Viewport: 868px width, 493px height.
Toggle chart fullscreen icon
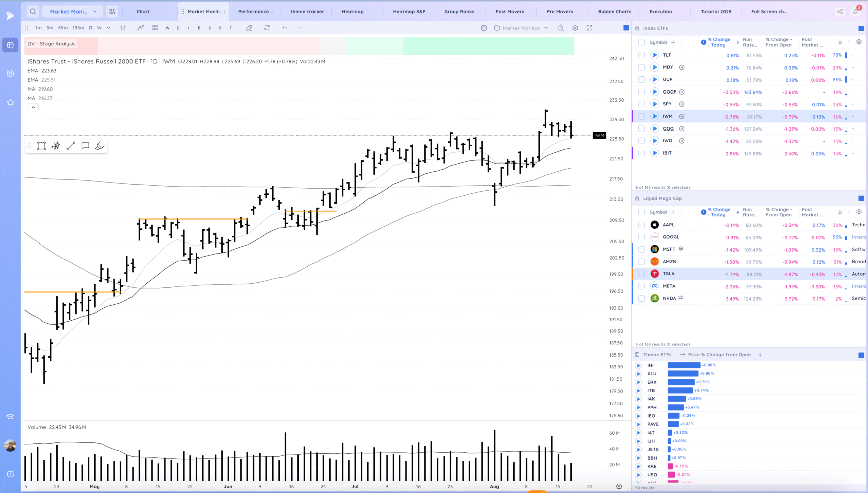[590, 28]
